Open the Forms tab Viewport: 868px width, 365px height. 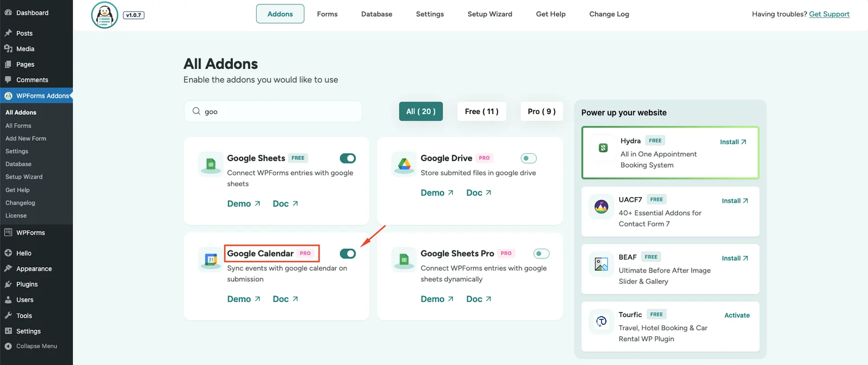[327, 14]
